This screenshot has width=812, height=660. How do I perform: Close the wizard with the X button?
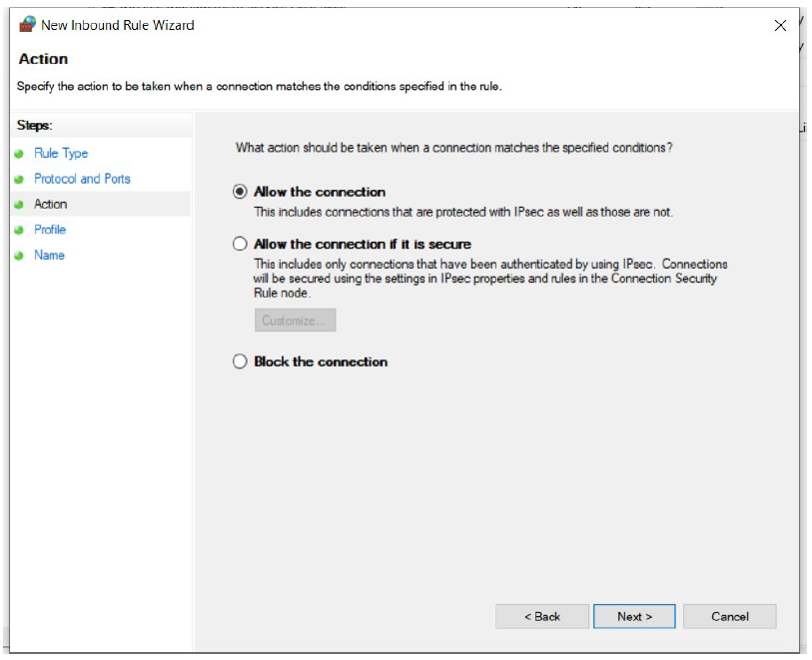point(780,25)
